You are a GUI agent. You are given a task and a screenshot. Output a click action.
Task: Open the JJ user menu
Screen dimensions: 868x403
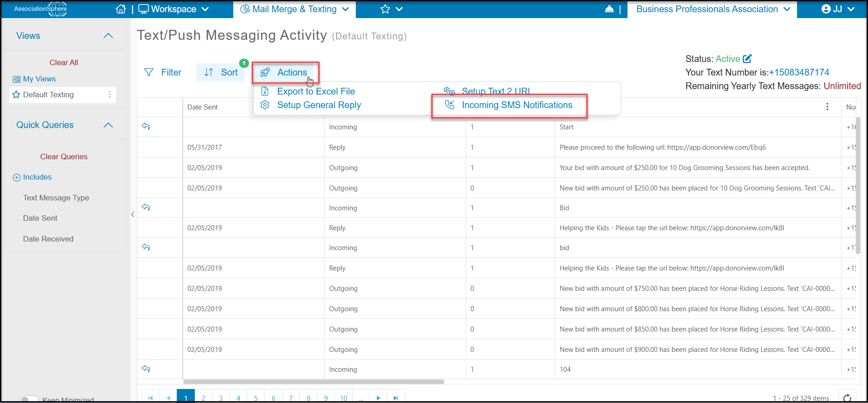coord(838,9)
